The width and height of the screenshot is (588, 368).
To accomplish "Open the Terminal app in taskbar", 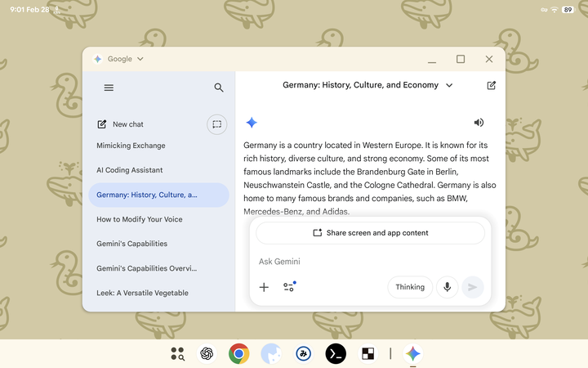I will (336, 353).
